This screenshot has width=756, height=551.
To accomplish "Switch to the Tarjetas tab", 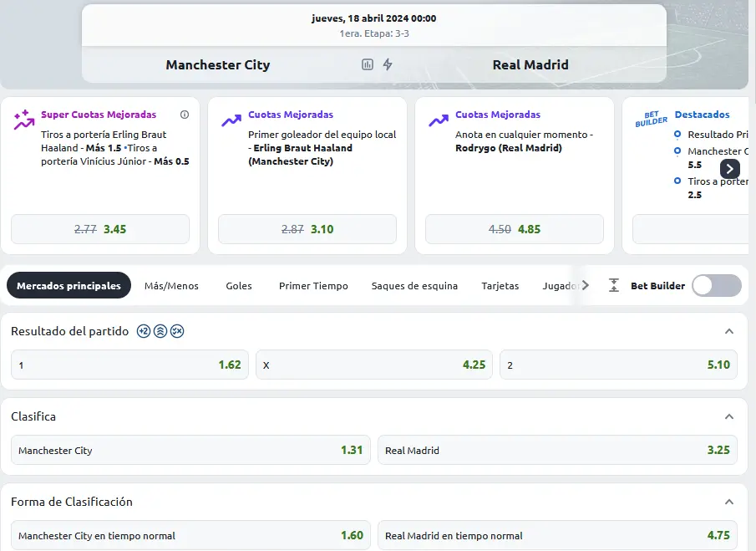I will coord(500,286).
